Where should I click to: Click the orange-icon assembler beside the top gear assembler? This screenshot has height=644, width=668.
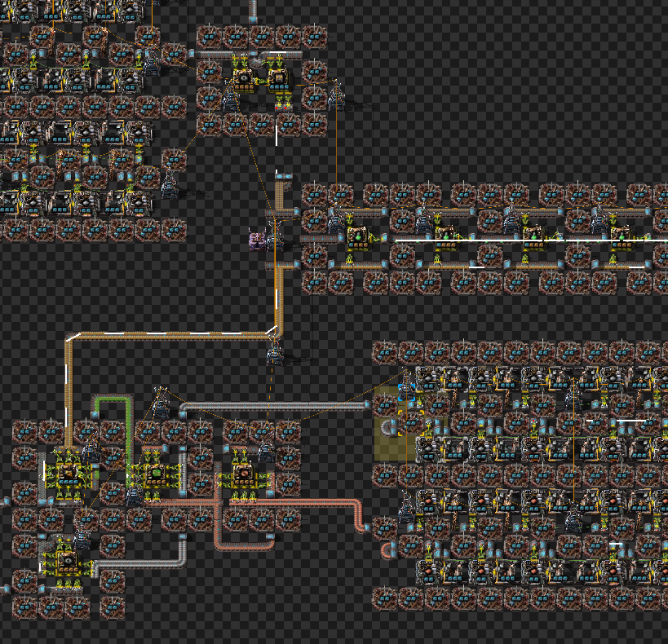point(278,80)
